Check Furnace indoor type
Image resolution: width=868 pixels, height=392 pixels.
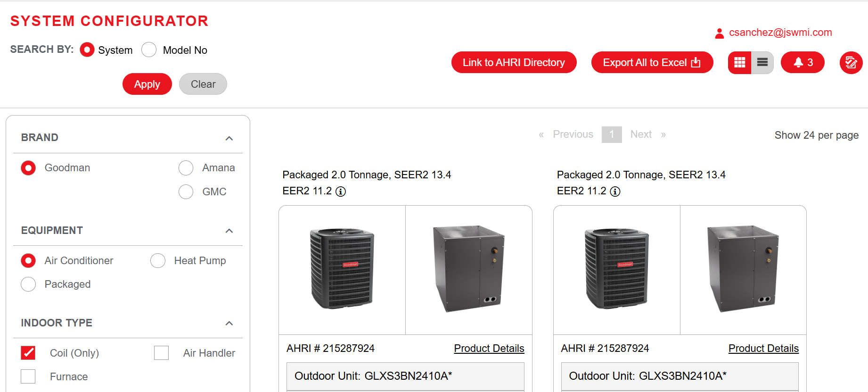point(28,376)
